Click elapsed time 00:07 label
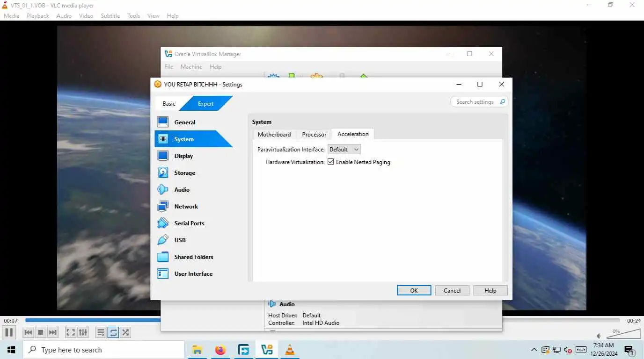 pyautogui.click(x=11, y=321)
